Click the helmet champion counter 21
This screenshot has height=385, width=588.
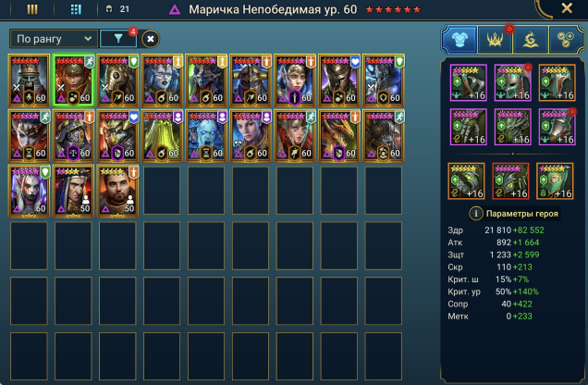(117, 9)
